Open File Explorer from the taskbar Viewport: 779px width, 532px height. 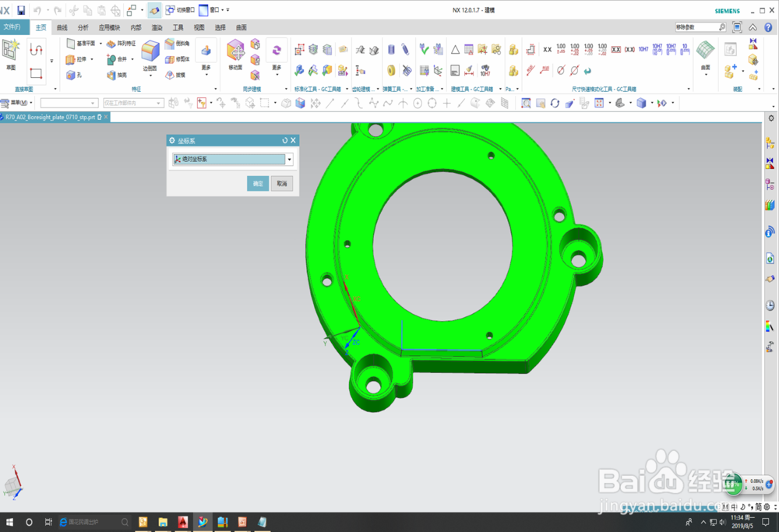click(x=163, y=522)
